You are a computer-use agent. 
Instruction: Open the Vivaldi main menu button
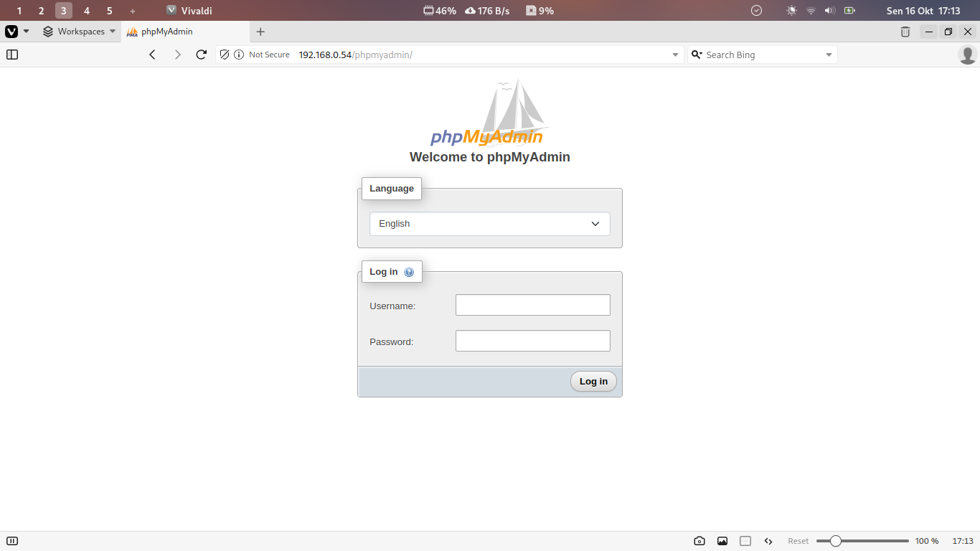point(12,32)
